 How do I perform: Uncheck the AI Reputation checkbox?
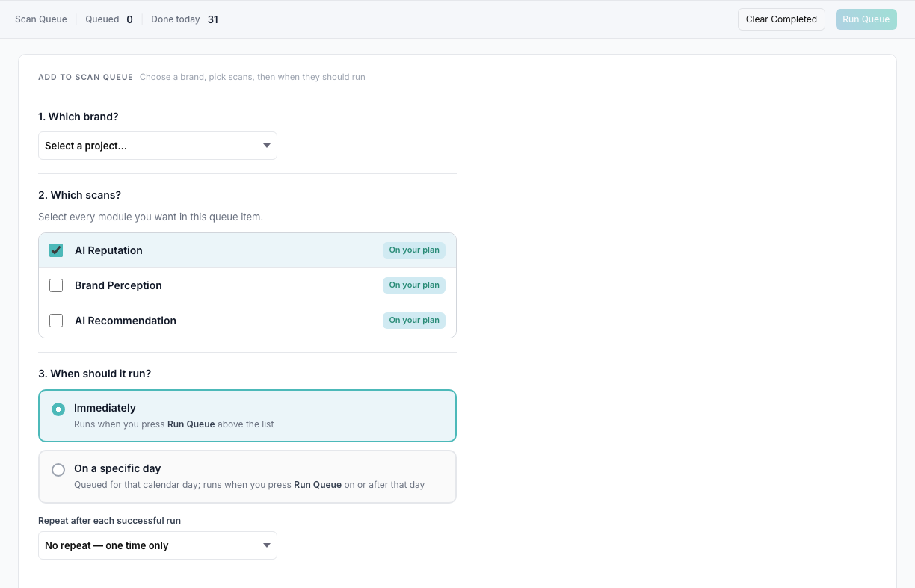click(56, 250)
